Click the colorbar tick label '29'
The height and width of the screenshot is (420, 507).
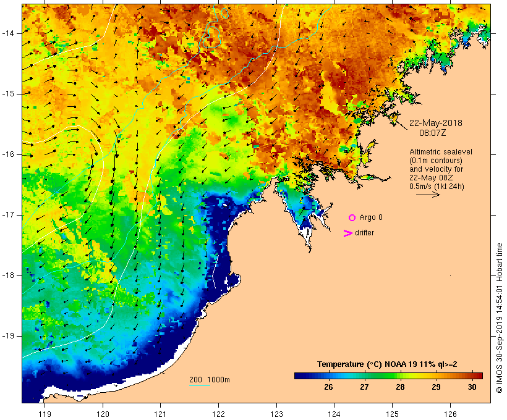(436, 387)
